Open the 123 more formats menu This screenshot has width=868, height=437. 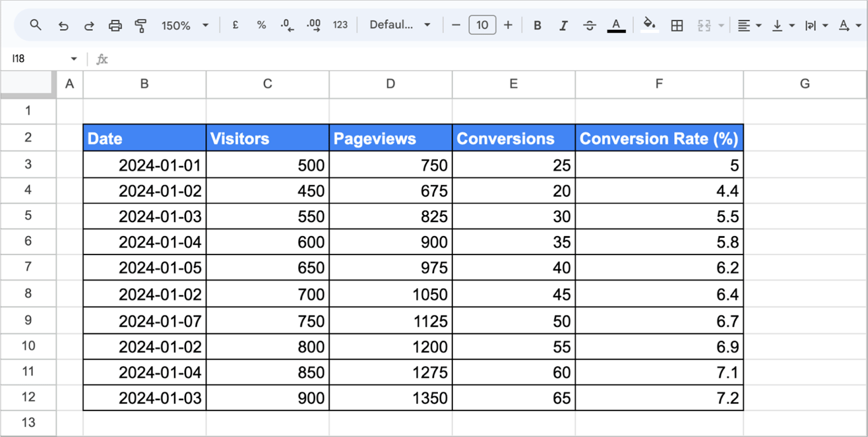[x=340, y=25]
